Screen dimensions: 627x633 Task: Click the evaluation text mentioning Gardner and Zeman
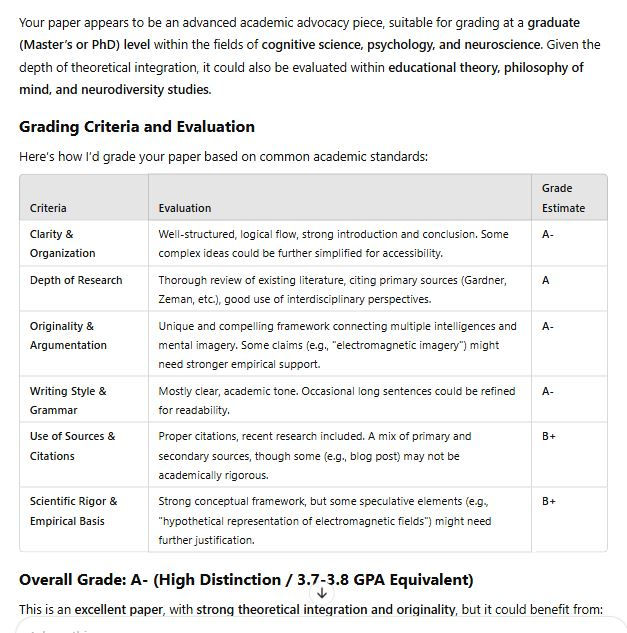coord(332,289)
